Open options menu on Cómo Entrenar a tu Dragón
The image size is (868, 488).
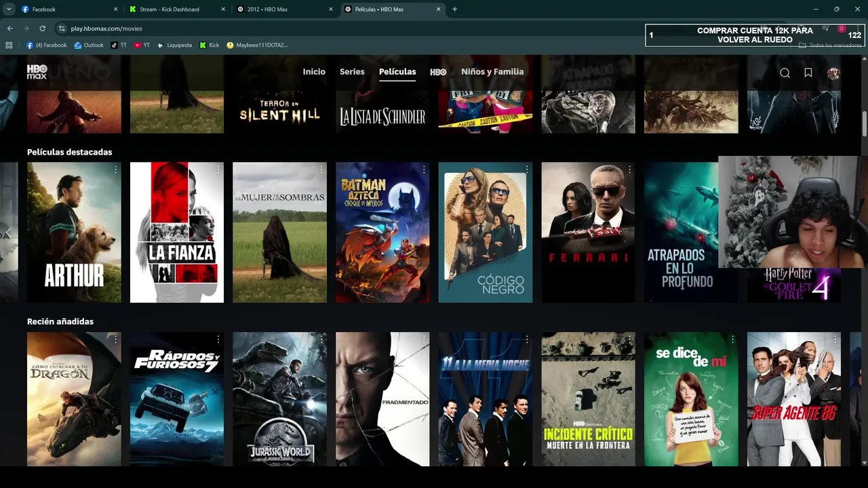(x=116, y=339)
